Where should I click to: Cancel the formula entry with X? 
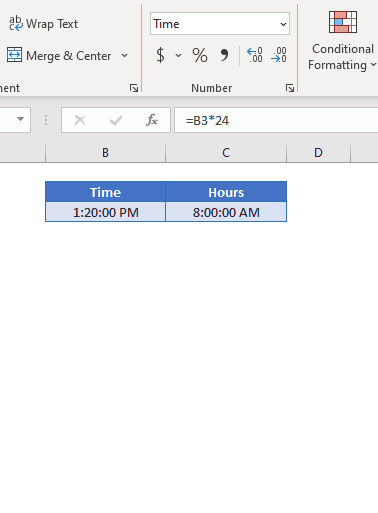tap(80, 120)
